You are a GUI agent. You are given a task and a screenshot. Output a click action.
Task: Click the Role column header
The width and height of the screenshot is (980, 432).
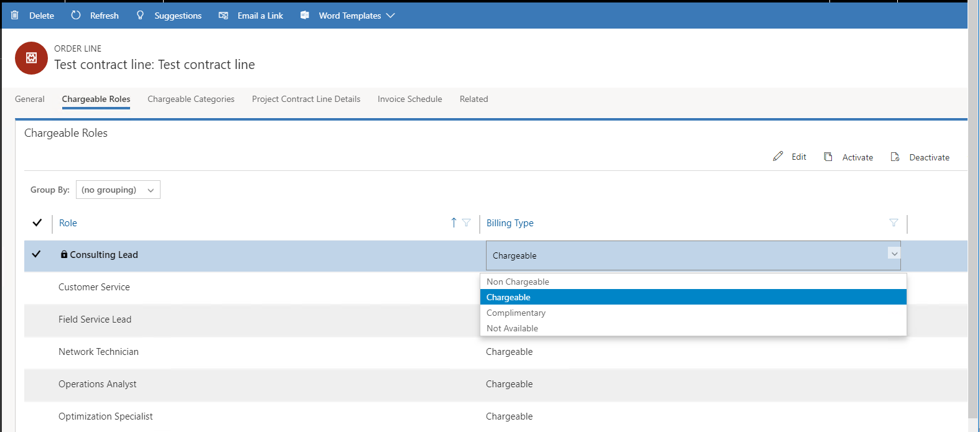coord(68,223)
